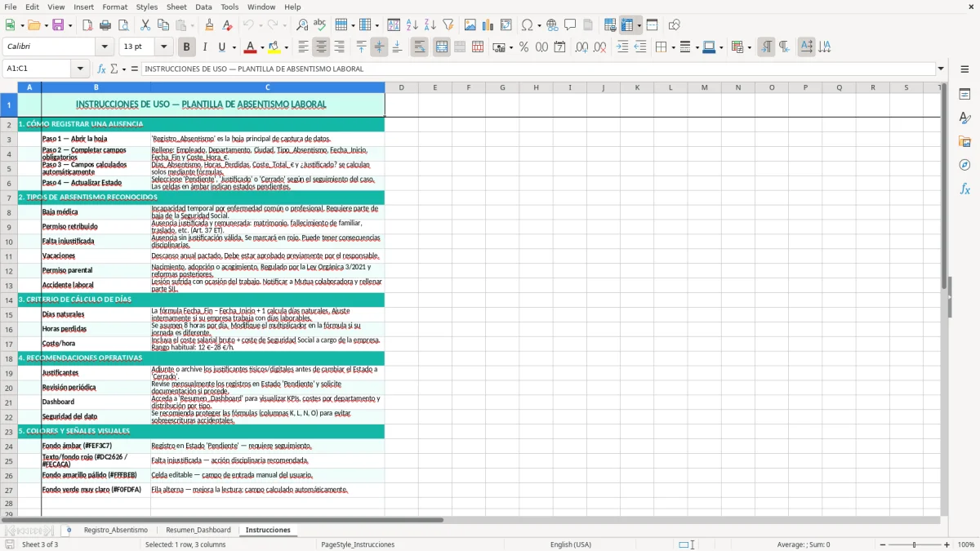This screenshot has height=551, width=980.
Task: Cut selection with the scissors icon
Action: pyautogui.click(x=145, y=25)
